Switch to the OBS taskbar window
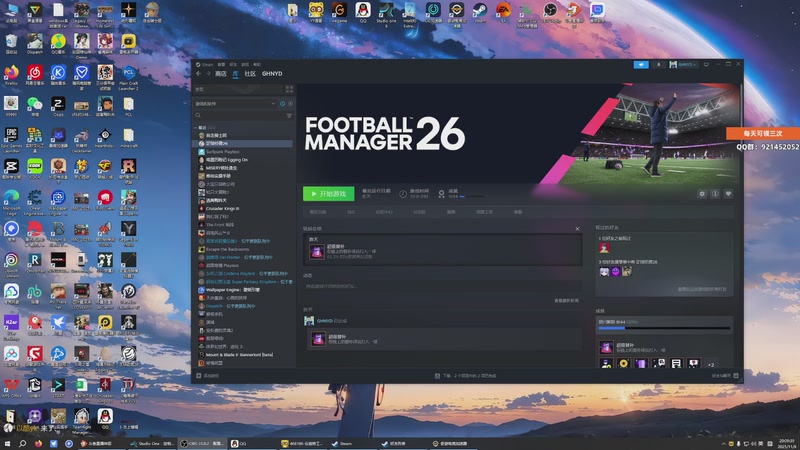The image size is (800, 450). [x=203, y=444]
